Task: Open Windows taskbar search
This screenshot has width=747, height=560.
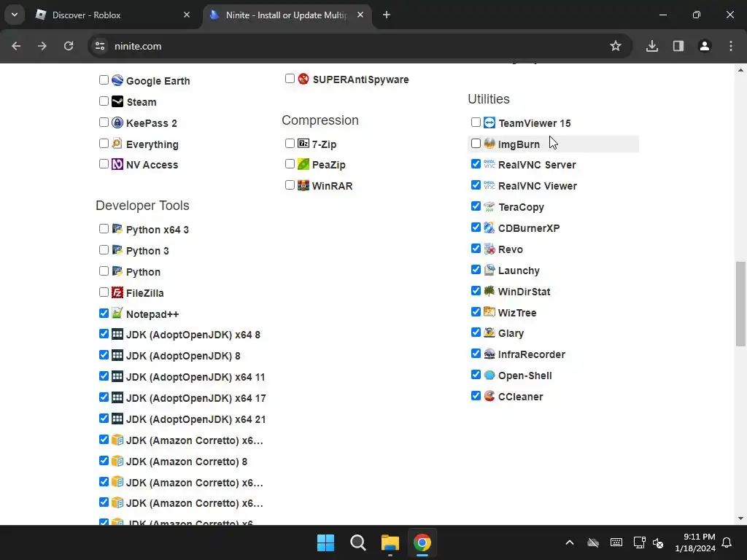Action: tap(357, 542)
